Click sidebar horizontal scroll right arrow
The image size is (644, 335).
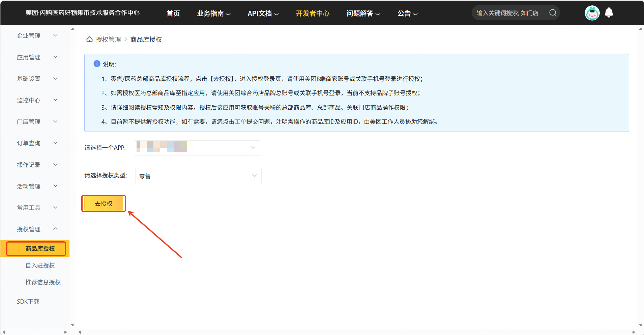pyautogui.click(x=65, y=332)
